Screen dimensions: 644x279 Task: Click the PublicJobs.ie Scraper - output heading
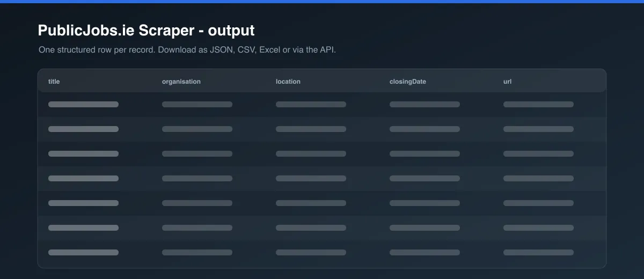click(x=146, y=30)
